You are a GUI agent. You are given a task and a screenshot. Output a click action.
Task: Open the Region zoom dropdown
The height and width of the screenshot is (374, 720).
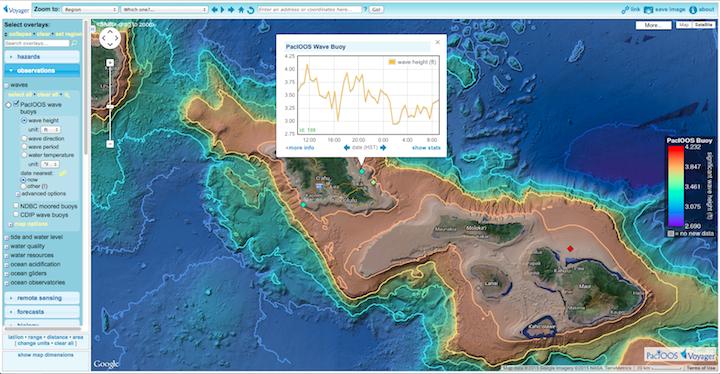[90, 10]
